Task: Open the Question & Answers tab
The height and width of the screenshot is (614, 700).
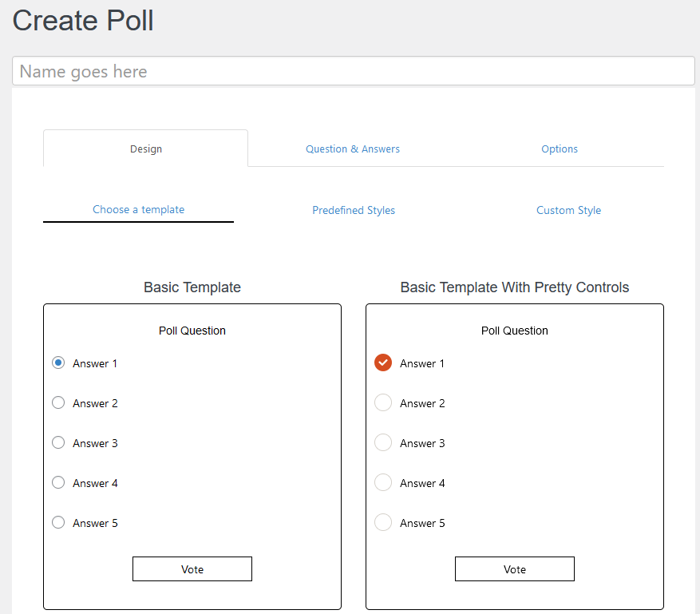Action: [x=352, y=149]
